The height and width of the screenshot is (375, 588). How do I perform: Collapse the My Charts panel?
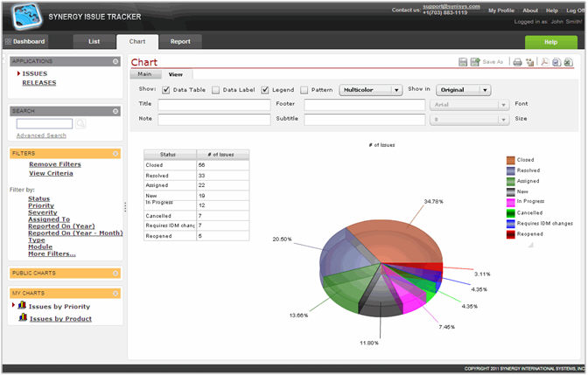[115, 294]
